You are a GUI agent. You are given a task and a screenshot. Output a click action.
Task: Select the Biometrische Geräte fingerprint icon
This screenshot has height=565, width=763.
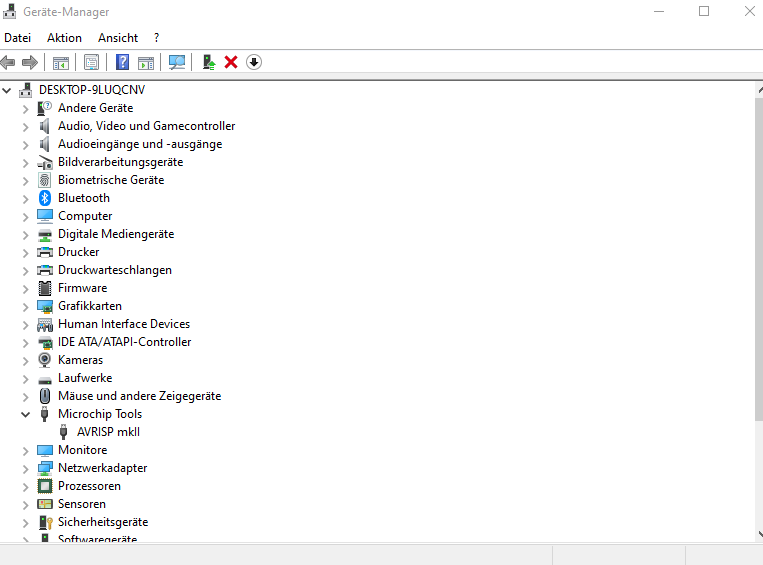(45, 180)
